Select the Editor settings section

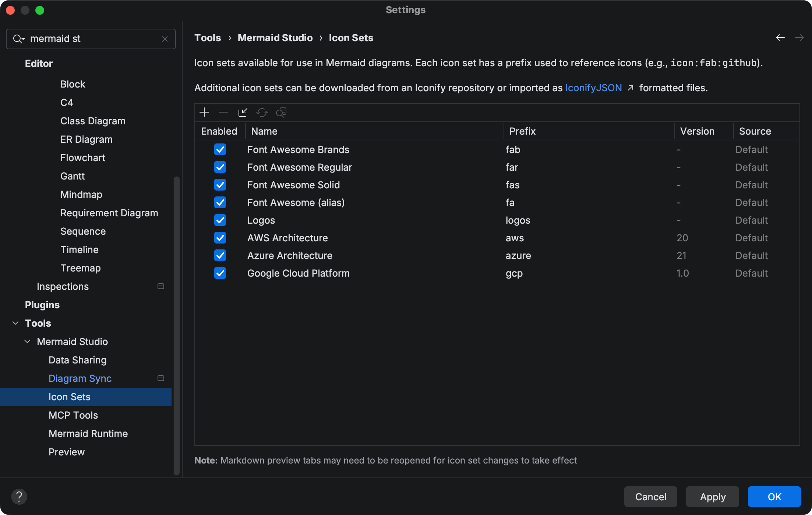39,63
